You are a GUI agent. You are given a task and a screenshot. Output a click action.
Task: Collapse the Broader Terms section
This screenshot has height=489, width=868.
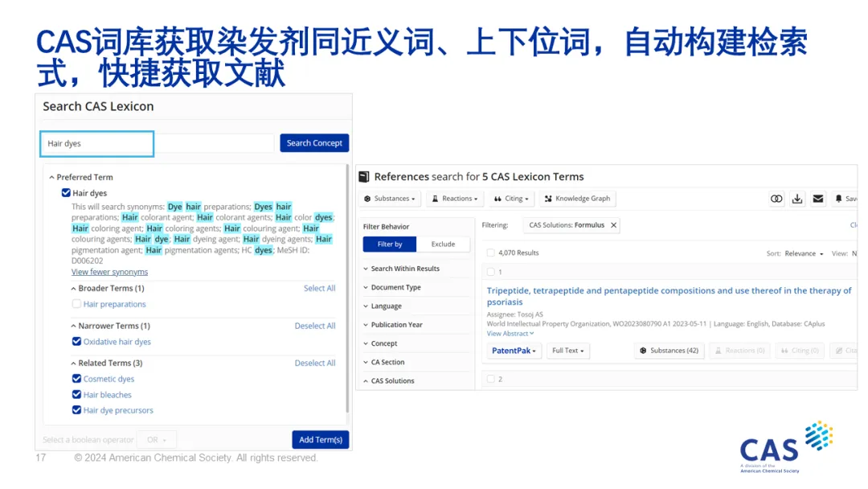coord(73,289)
